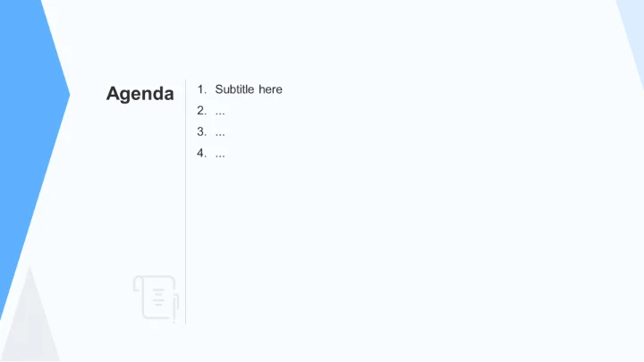This screenshot has height=362, width=644.
Task: Select the list number "2."
Action: tap(202, 111)
